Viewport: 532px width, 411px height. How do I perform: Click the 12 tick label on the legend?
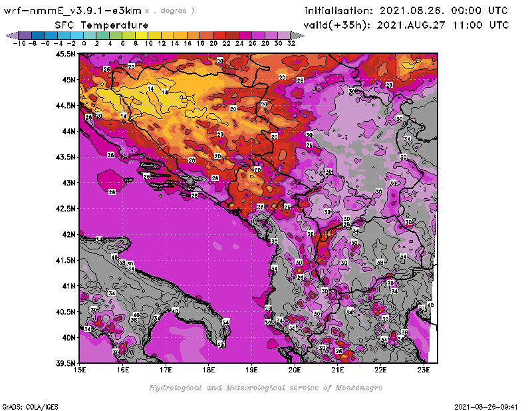pos(162,43)
